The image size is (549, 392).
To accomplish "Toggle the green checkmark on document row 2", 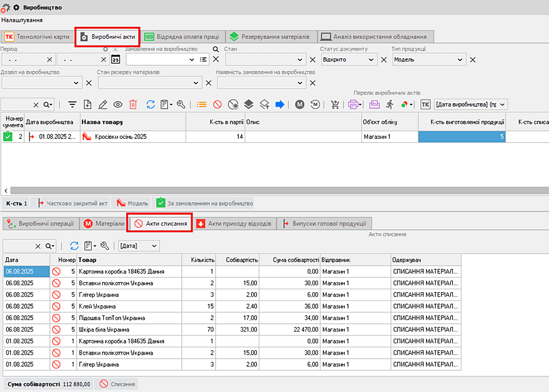I will pos(8,137).
